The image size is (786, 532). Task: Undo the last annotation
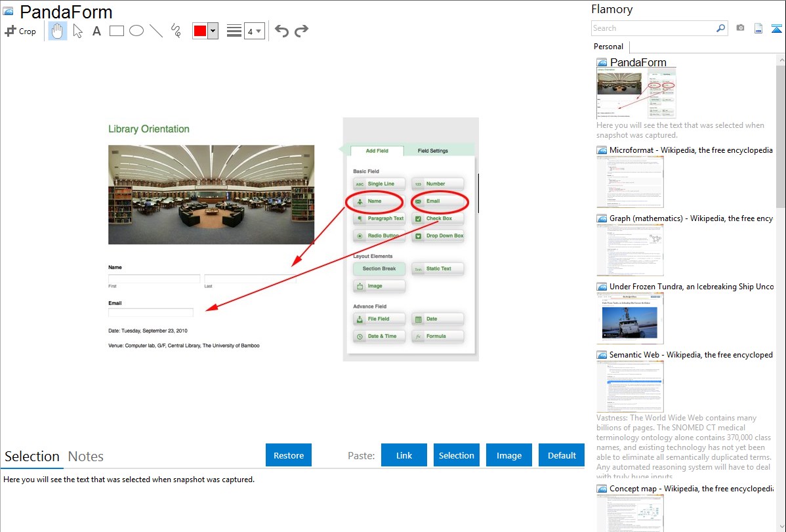click(281, 31)
